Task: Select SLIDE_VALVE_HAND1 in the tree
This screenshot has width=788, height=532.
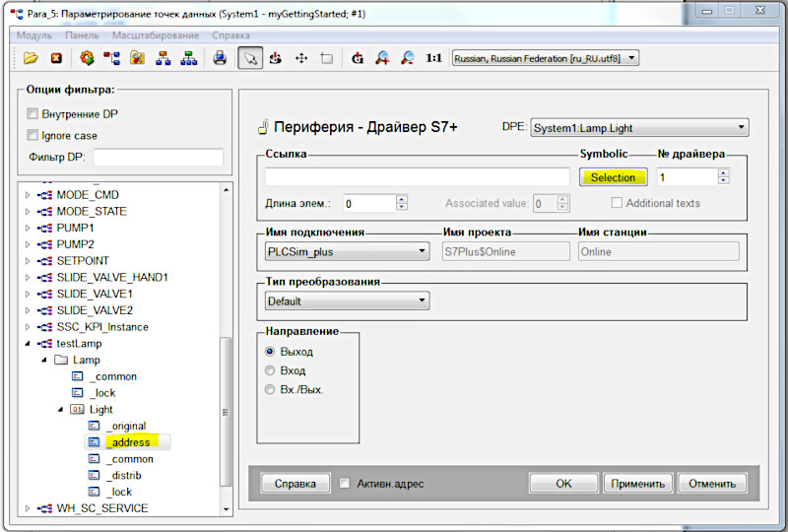Action: [112, 277]
